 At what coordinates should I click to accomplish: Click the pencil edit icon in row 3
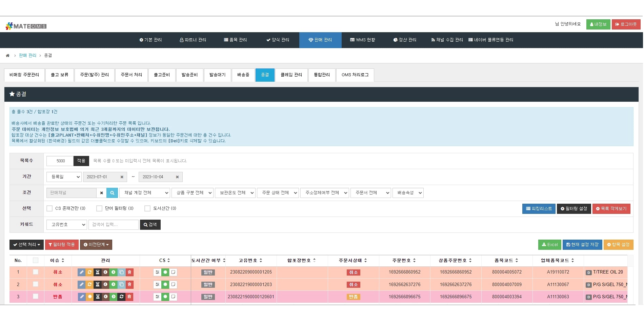point(82,297)
